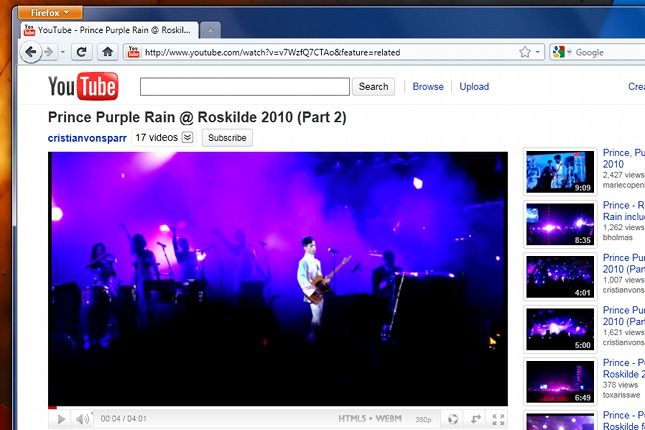Open the cristianvonsparr channel link
645x430 pixels.
87,138
